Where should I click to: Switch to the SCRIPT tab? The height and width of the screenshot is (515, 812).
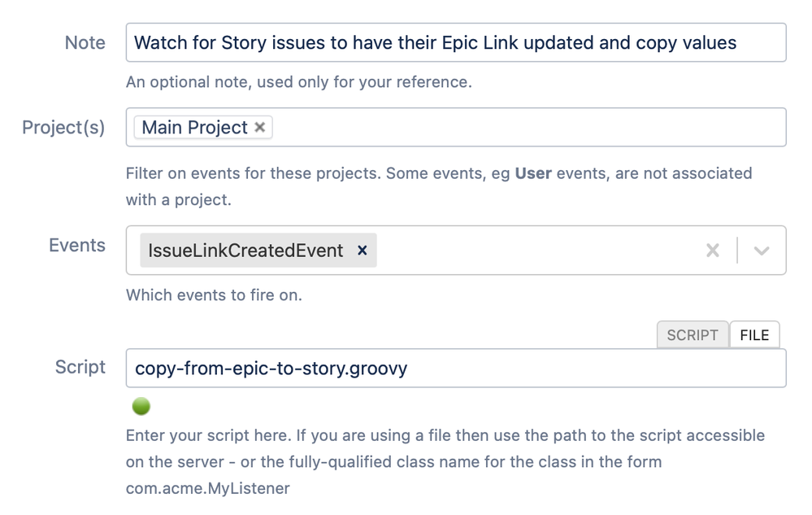coord(693,334)
